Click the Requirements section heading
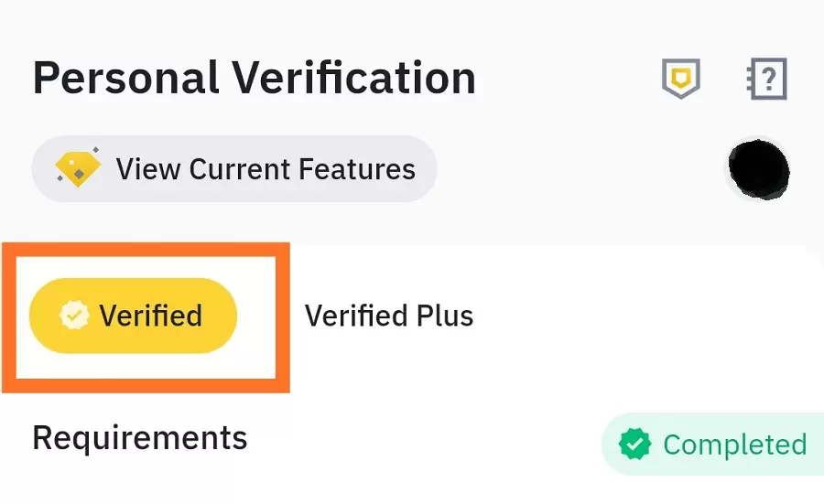824x504 pixels. pyautogui.click(x=140, y=437)
